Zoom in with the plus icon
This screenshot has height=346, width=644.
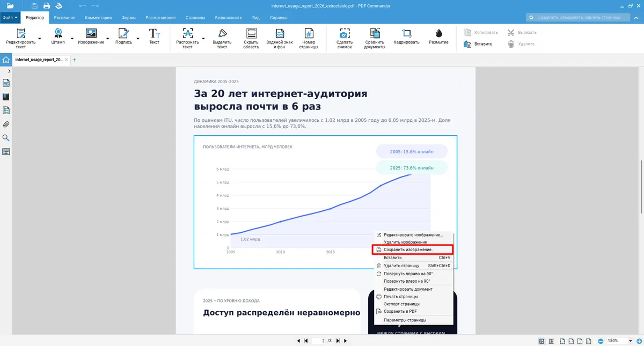tap(640, 341)
